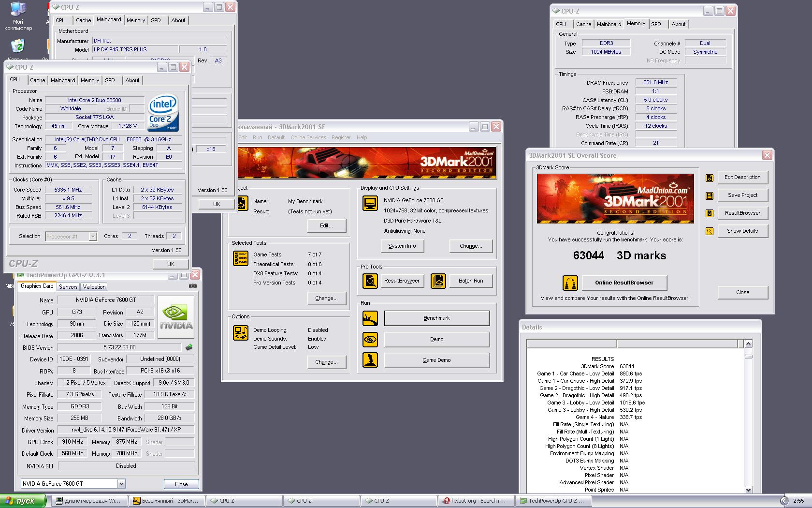Screen dimensions: 812x508
Task: Click 'Game 3 - Lobby - Low Detail' row
Action: pos(595,403)
